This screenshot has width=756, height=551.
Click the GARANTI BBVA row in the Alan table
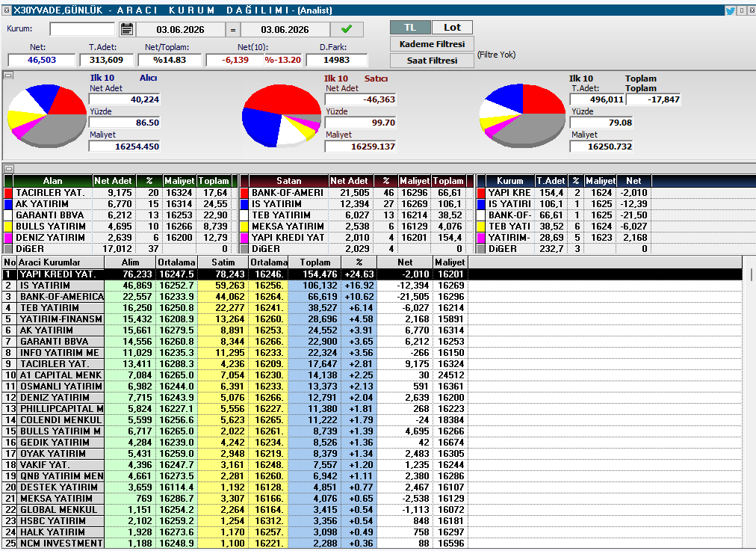point(120,215)
